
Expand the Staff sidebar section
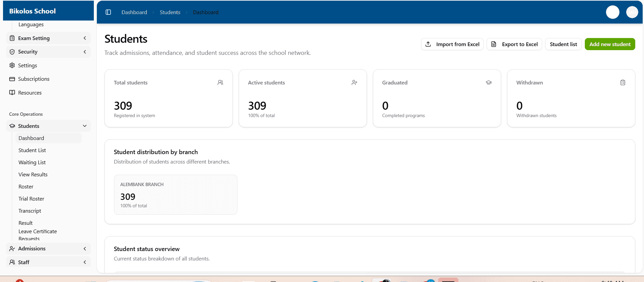tap(85, 262)
